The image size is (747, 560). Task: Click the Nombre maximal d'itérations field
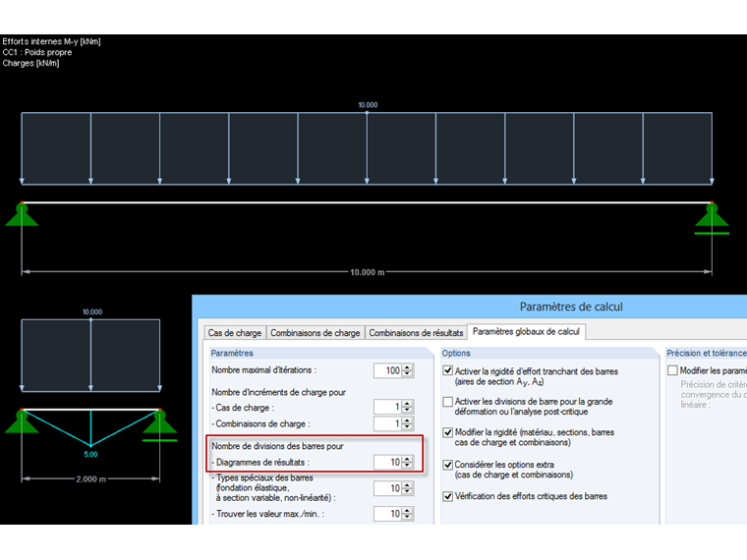tap(388, 370)
